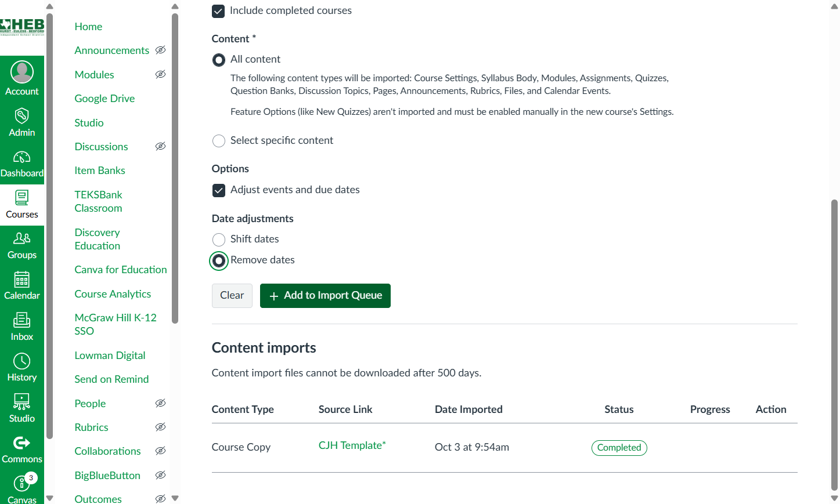This screenshot has height=504, width=840.
Task: Click the HEB district logo
Action: click(22, 27)
